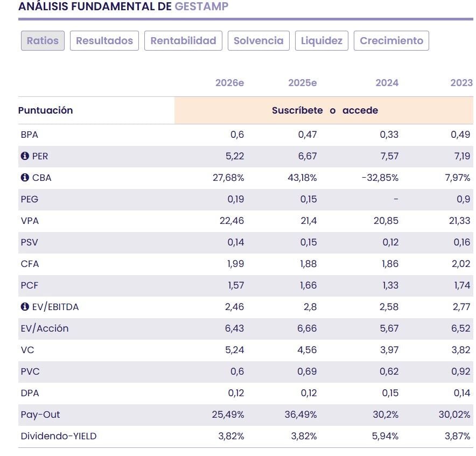Click the Suscríbete link
Screen dimensions: 476x456
pos(297,110)
